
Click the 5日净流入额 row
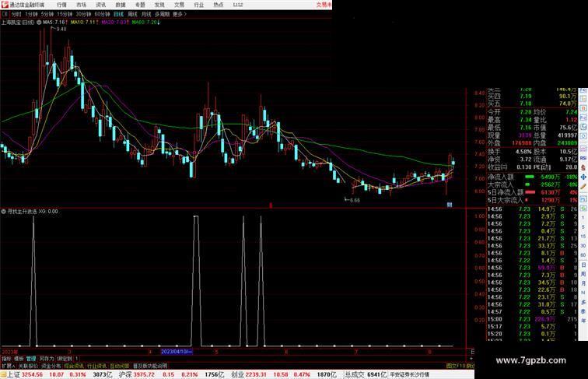click(532, 192)
